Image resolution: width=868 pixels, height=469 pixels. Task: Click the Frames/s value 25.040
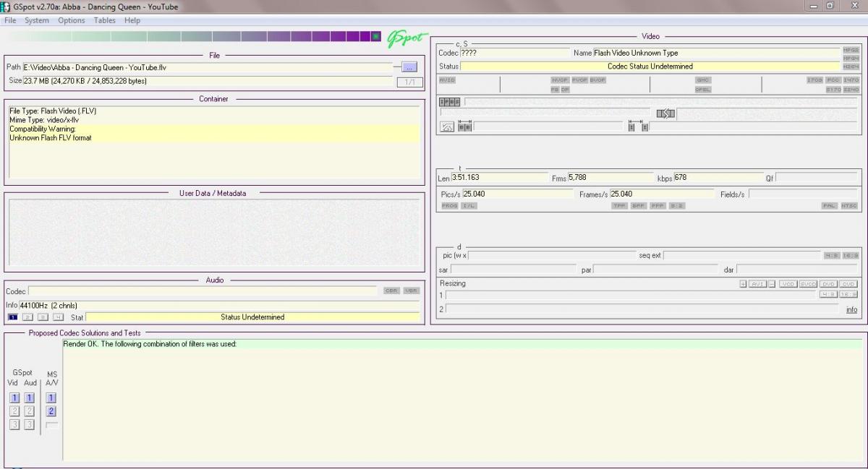pyautogui.click(x=662, y=194)
